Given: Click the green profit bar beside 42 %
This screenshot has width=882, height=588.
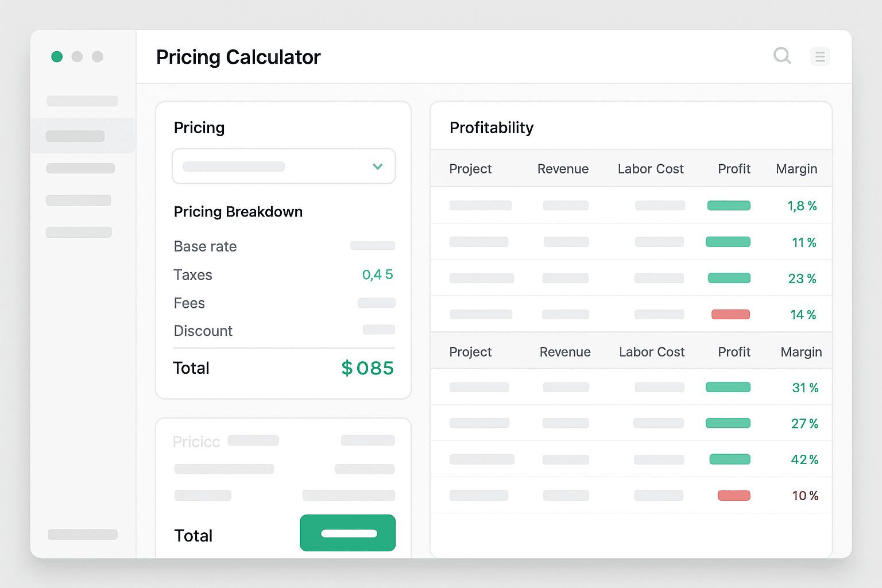Looking at the screenshot, I should [x=729, y=459].
